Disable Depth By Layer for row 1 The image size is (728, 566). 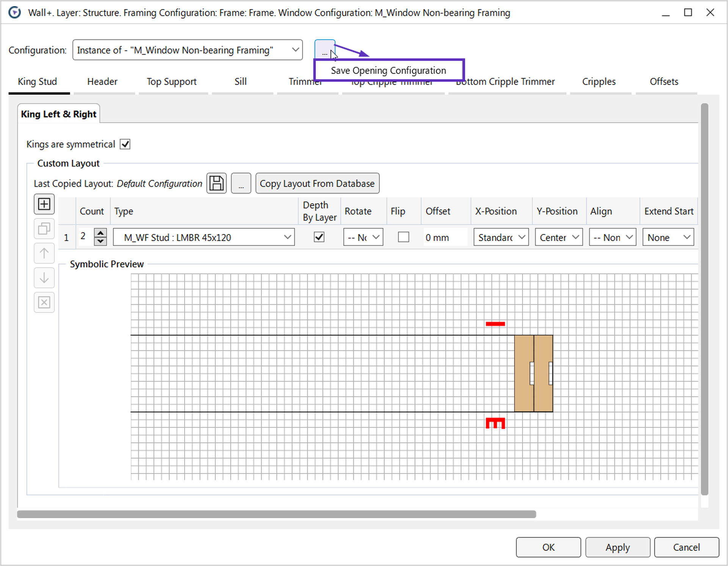tap(319, 237)
